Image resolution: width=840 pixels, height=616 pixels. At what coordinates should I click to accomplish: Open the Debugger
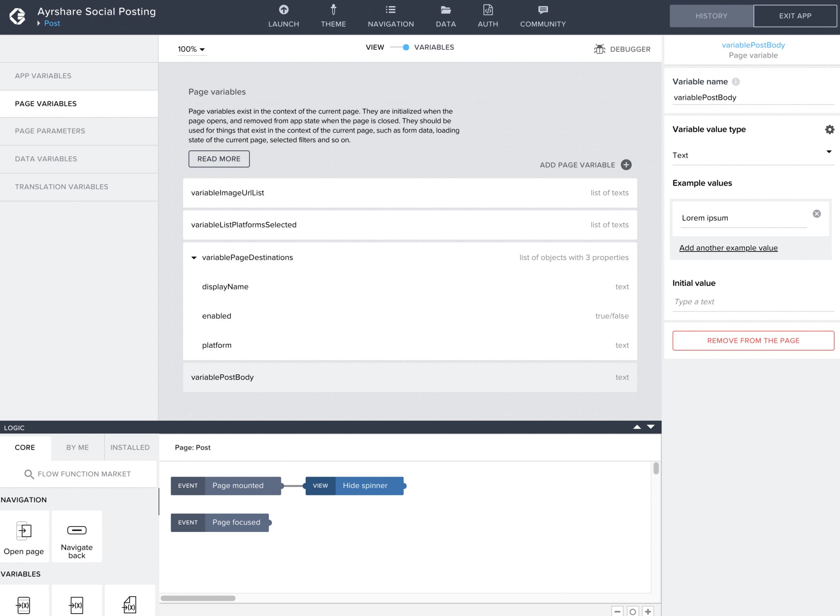[622, 49]
